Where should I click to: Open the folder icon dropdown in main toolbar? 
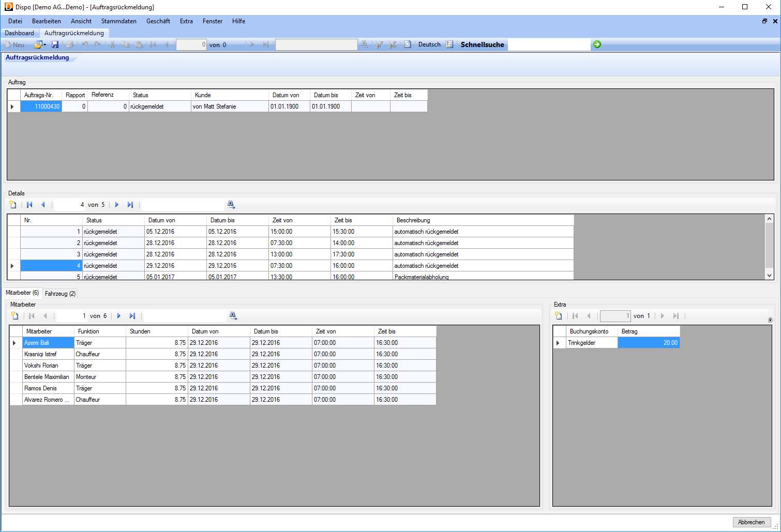[40, 45]
